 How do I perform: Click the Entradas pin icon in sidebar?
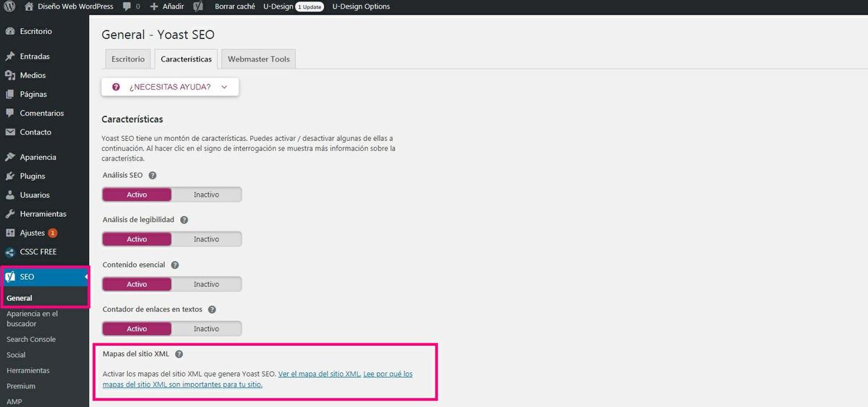pyautogui.click(x=10, y=56)
